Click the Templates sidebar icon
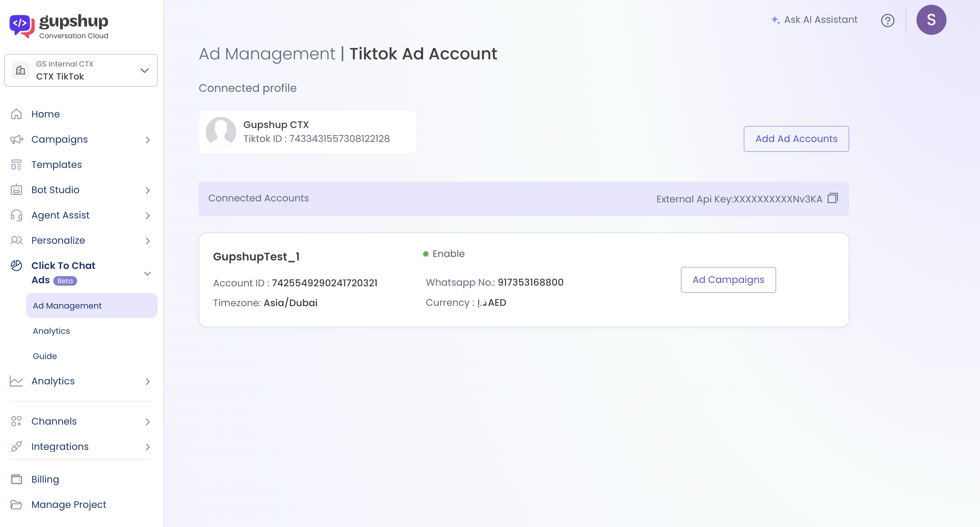Viewport: 980px width, 527px height. click(16, 165)
